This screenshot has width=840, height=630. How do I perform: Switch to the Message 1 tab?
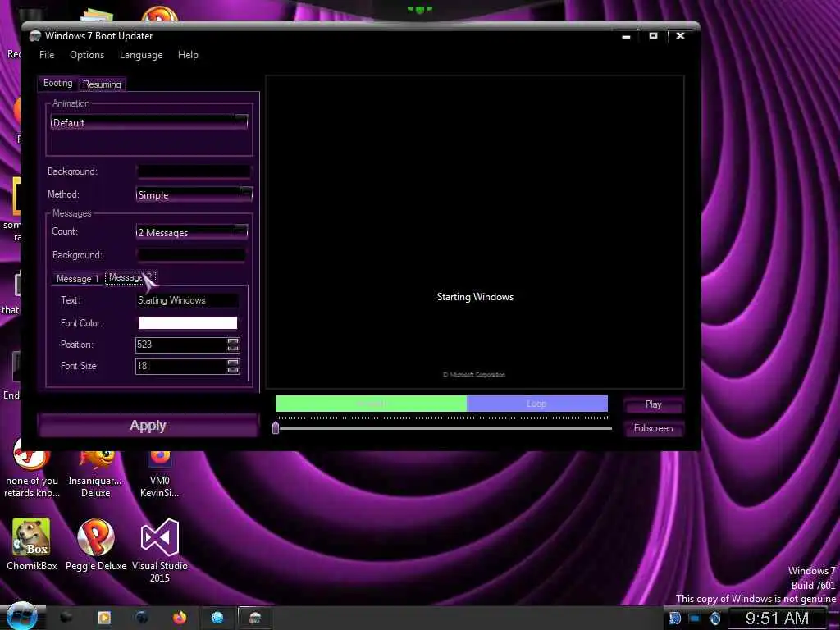point(77,279)
